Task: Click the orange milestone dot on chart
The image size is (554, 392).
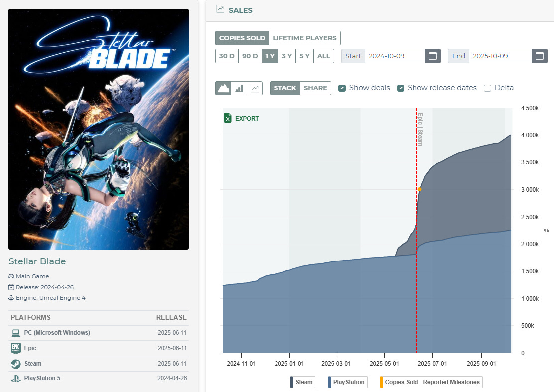Action: (420, 189)
